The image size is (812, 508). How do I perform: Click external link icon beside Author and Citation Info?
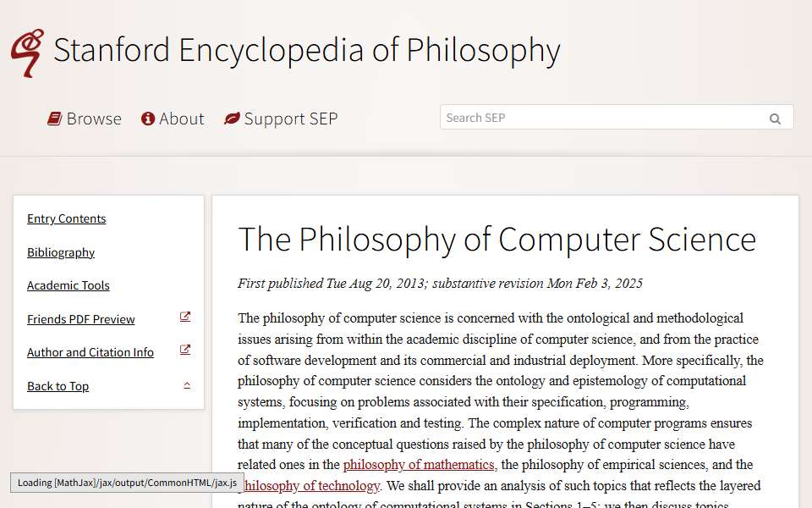pyautogui.click(x=185, y=350)
